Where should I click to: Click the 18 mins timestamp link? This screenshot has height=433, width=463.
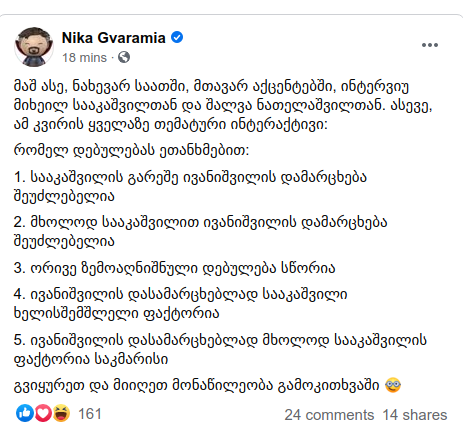click(x=84, y=58)
